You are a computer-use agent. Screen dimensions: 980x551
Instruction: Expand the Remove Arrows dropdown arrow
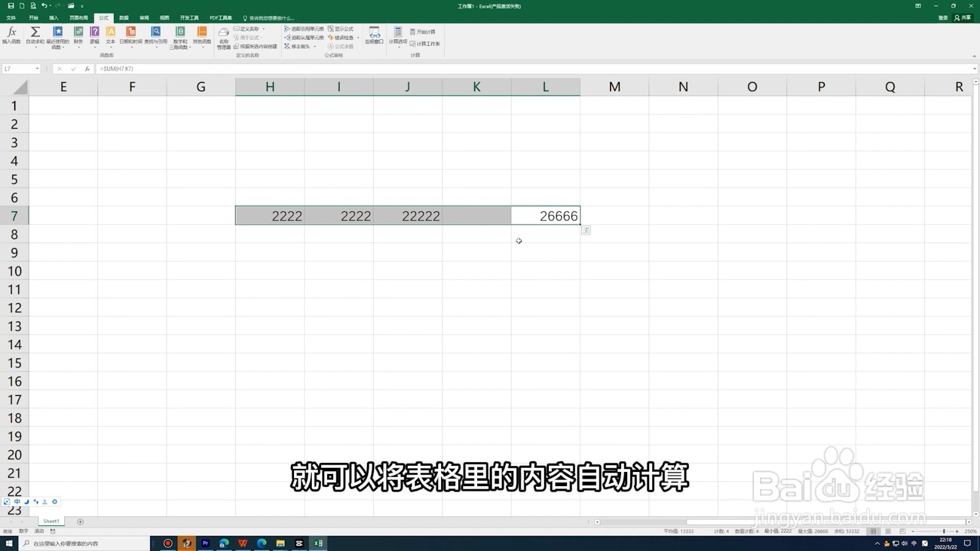pyautogui.click(x=315, y=47)
